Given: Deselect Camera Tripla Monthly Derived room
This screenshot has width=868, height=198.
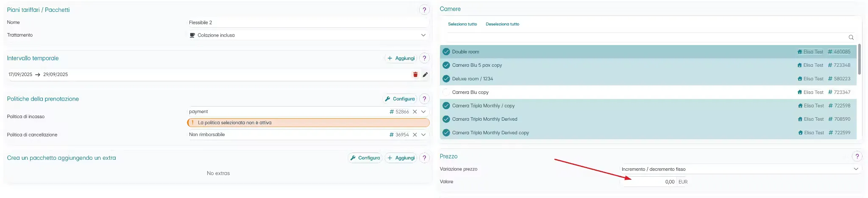Looking at the screenshot, I should [x=446, y=119].
